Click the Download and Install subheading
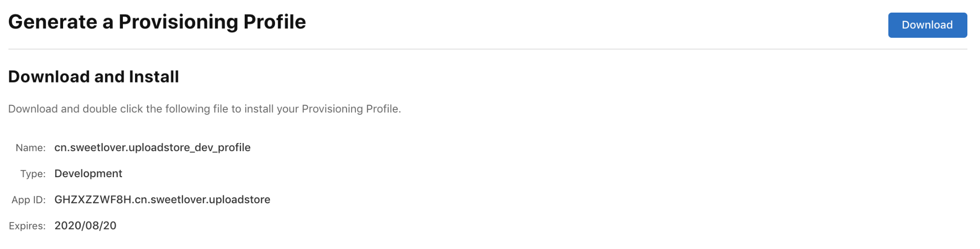 [93, 76]
